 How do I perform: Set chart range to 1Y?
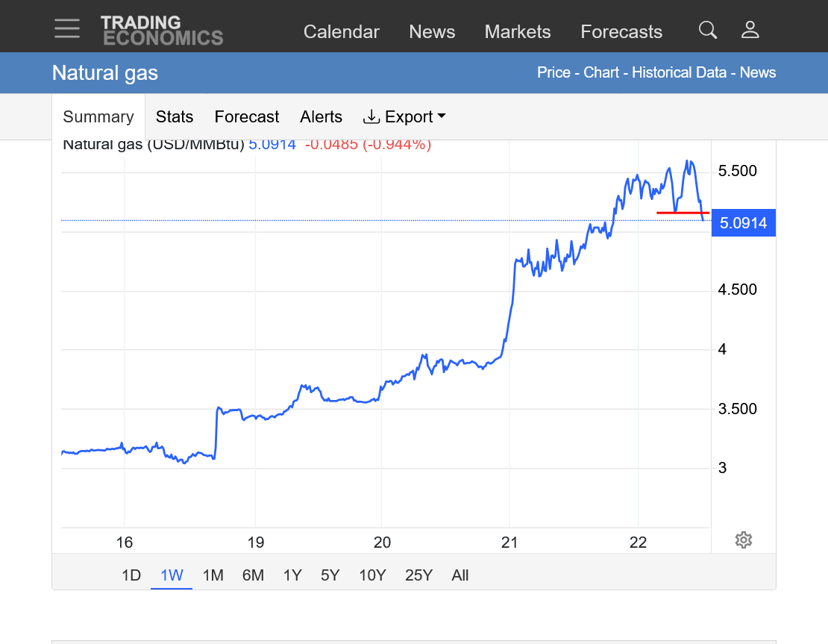click(x=292, y=575)
